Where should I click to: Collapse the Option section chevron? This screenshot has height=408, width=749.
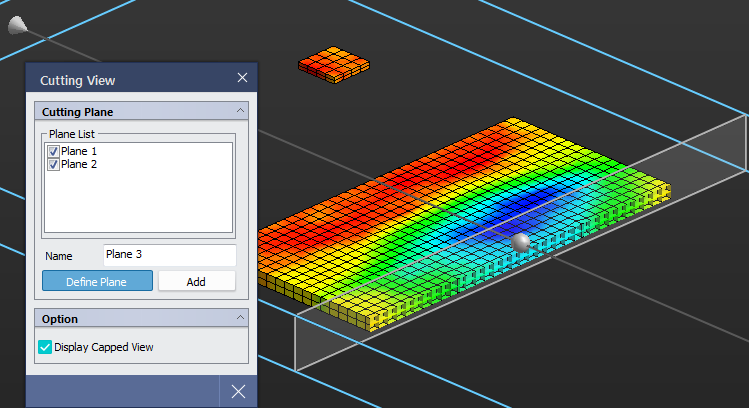(x=240, y=319)
